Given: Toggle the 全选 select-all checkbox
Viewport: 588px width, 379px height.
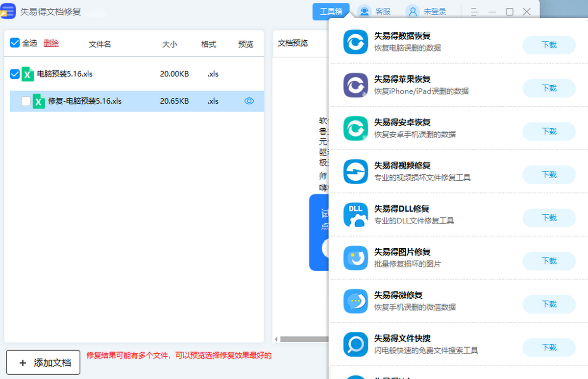Looking at the screenshot, I should pos(15,43).
